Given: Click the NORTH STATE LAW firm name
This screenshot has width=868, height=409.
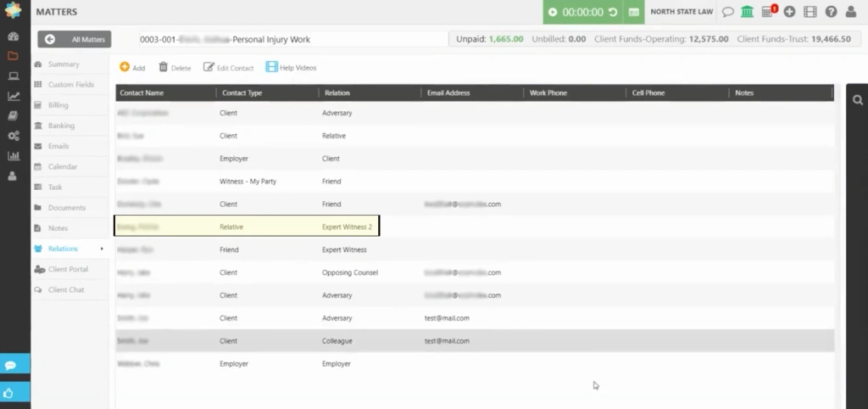Looking at the screenshot, I should point(682,12).
